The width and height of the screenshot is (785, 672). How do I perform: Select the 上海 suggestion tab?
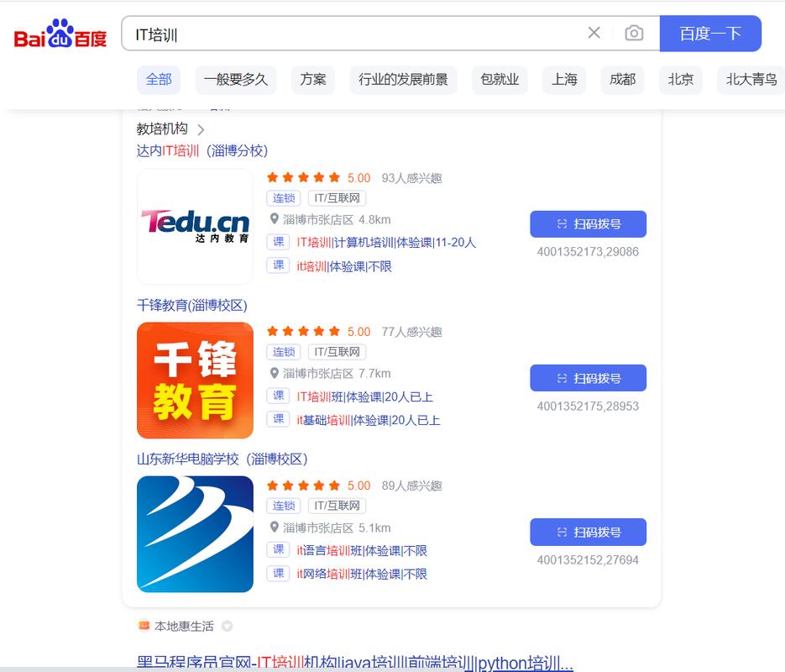pos(564,80)
